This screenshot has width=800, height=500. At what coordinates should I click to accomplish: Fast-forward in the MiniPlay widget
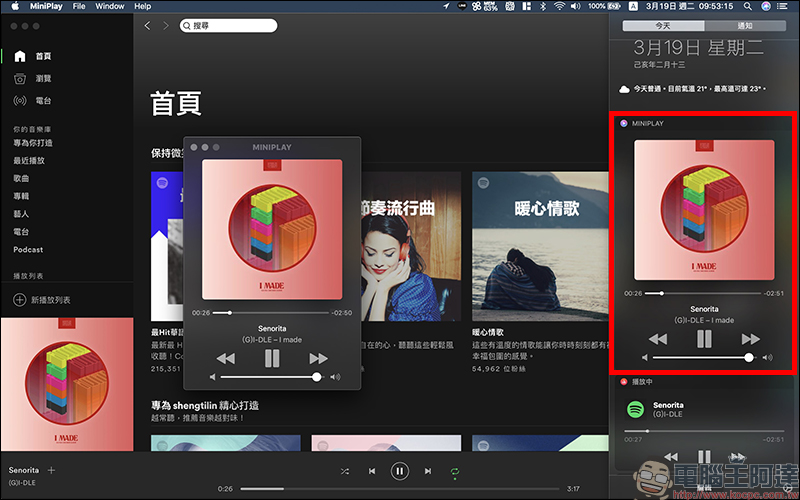751,339
